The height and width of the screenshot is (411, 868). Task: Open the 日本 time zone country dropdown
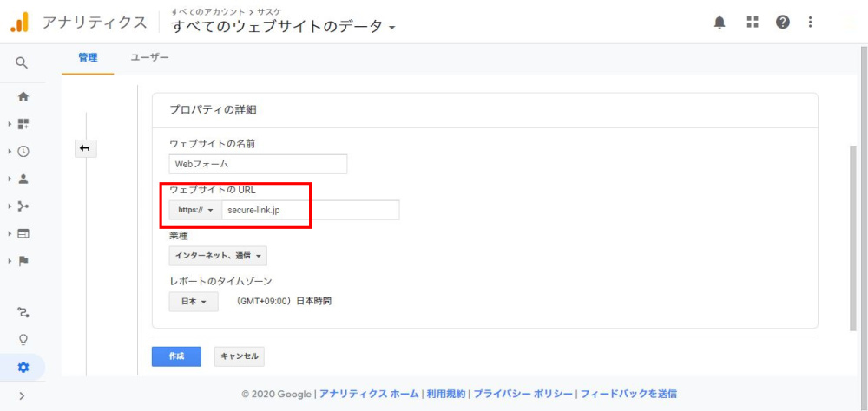click(193, 302)
